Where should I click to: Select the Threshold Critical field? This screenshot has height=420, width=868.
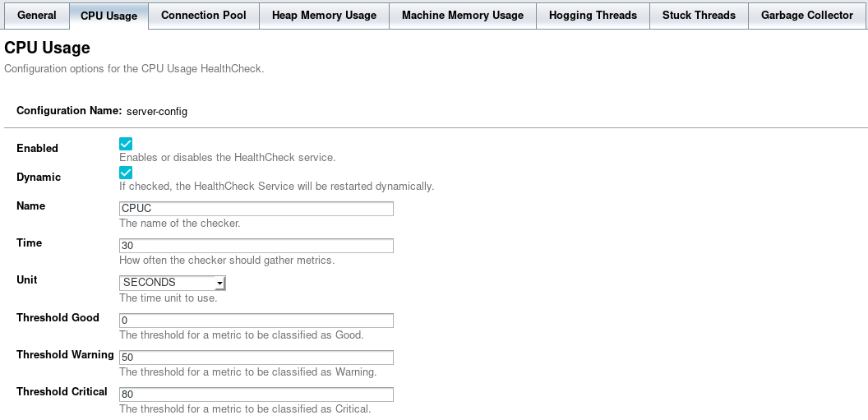[256, 395]
